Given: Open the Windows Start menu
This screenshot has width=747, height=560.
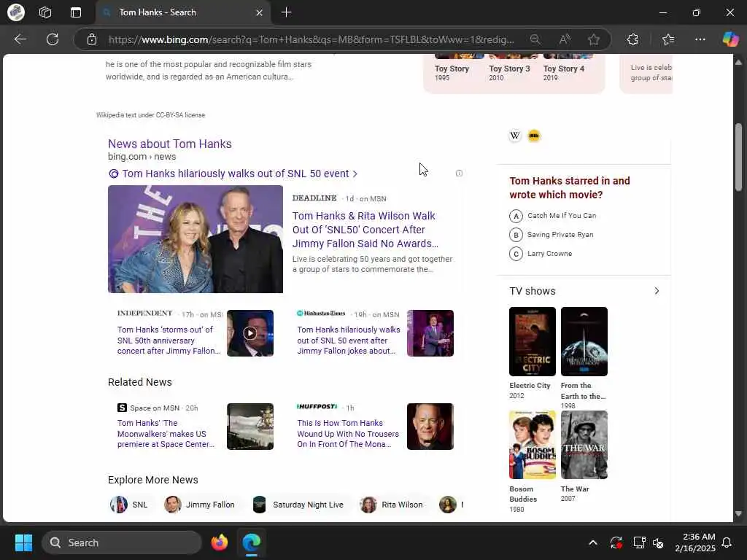Looking at the screenshot, I should click(x=23, y=542).
